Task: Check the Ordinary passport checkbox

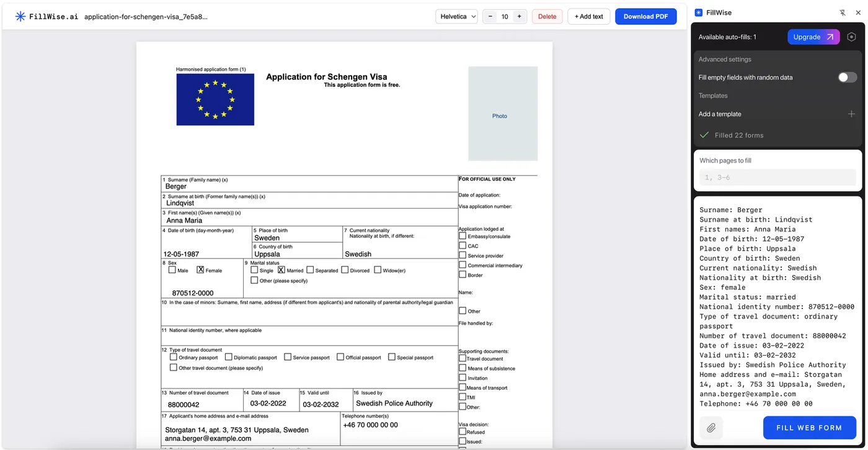Action: [x=174, y=357]
